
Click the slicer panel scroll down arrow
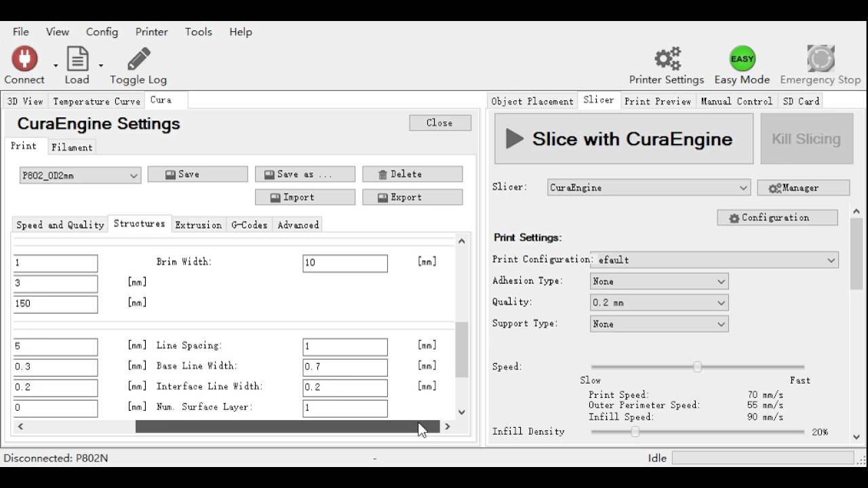pyautogui.click(x=856, y=437)
